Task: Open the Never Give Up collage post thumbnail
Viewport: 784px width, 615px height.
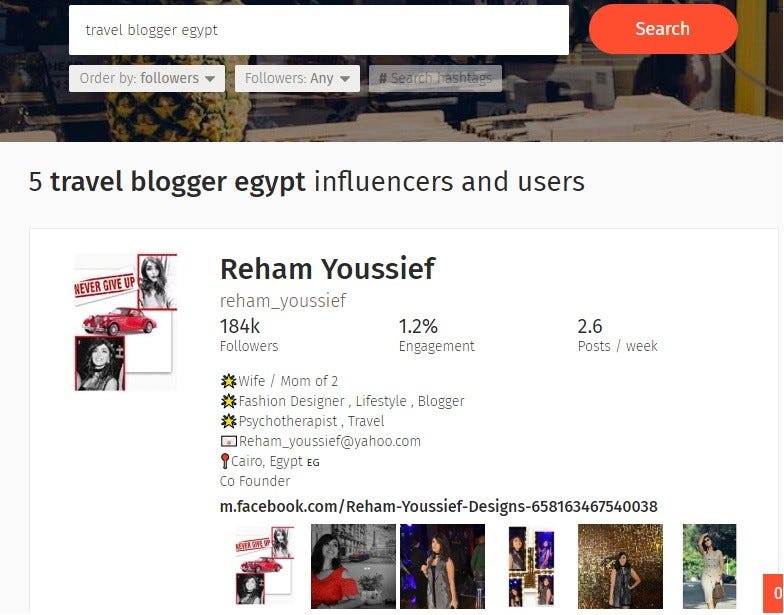Action: 264,566
